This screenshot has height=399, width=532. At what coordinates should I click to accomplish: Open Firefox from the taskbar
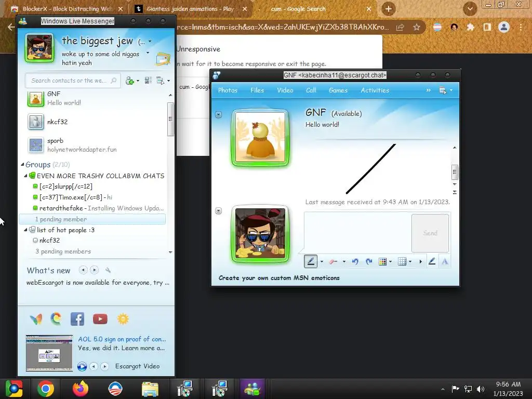click(81, 389)
